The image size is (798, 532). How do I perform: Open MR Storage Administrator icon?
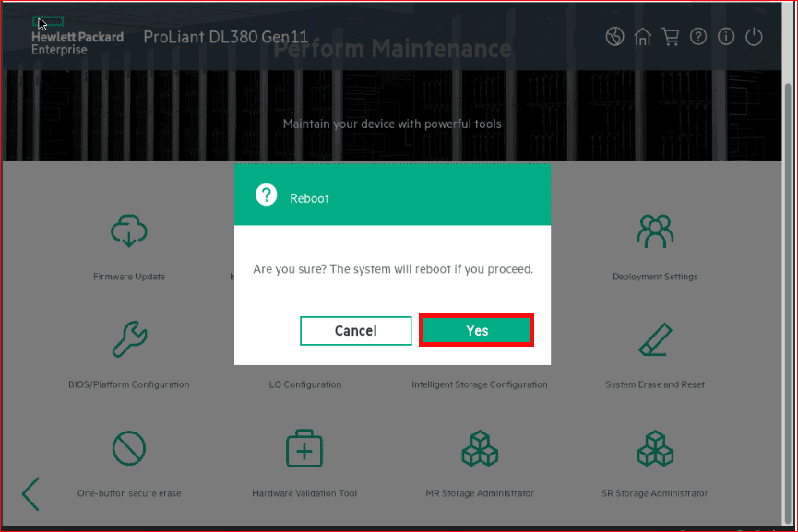coord(480,448)
